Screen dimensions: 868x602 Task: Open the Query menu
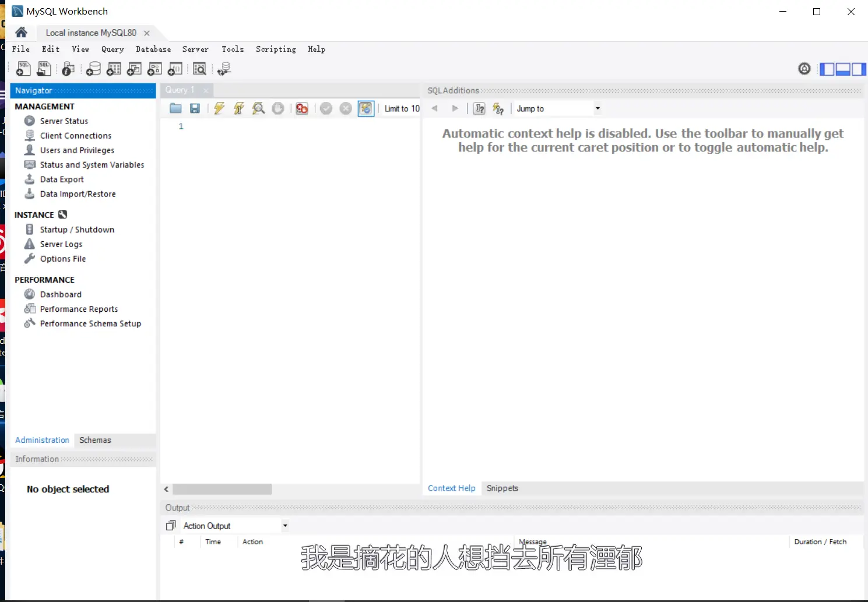click(113, 49)
